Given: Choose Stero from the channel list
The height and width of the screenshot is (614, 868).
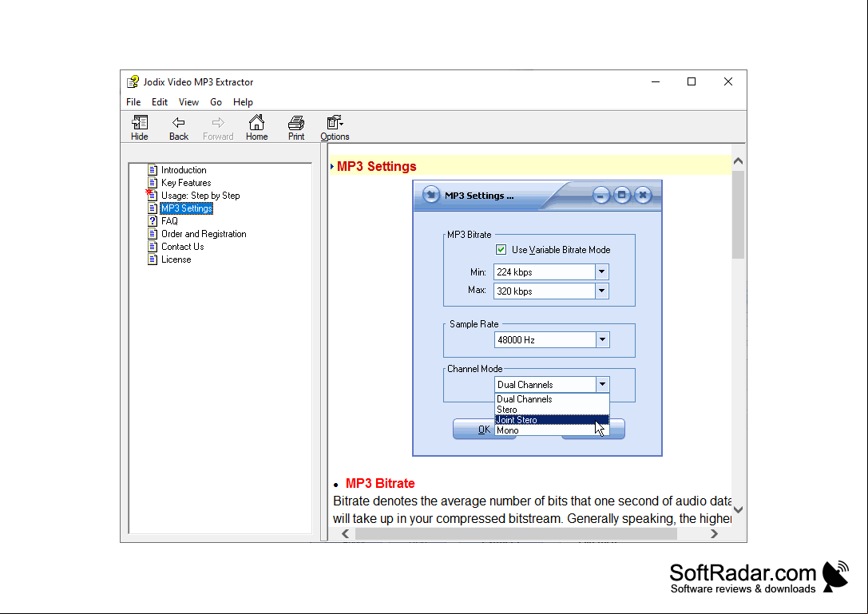Looking at the screenshot, I should 552,410.
